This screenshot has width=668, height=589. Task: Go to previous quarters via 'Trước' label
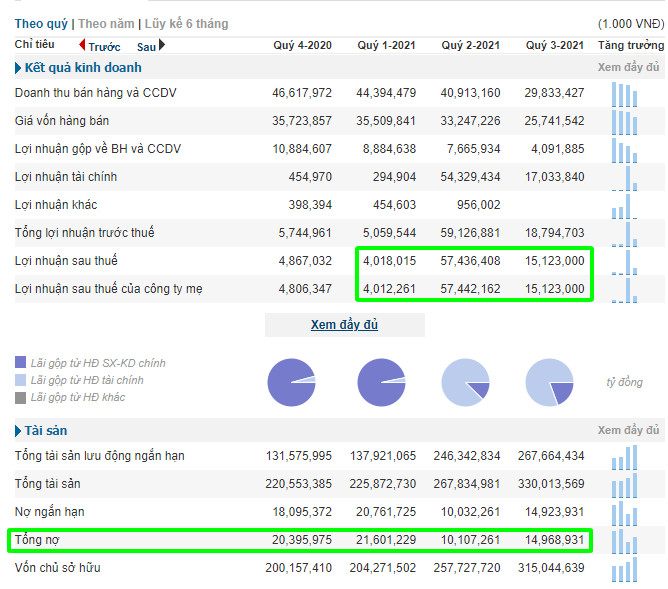point(104,47)
